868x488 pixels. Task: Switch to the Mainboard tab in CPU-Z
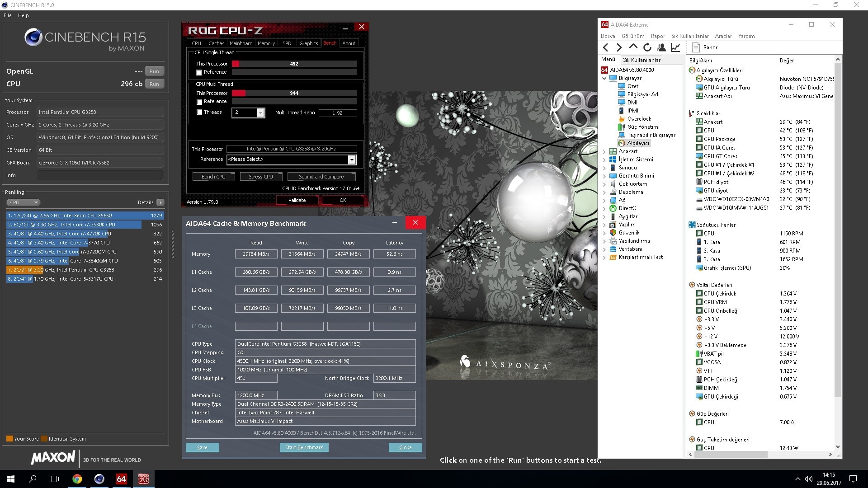click(x=241, y=43)
